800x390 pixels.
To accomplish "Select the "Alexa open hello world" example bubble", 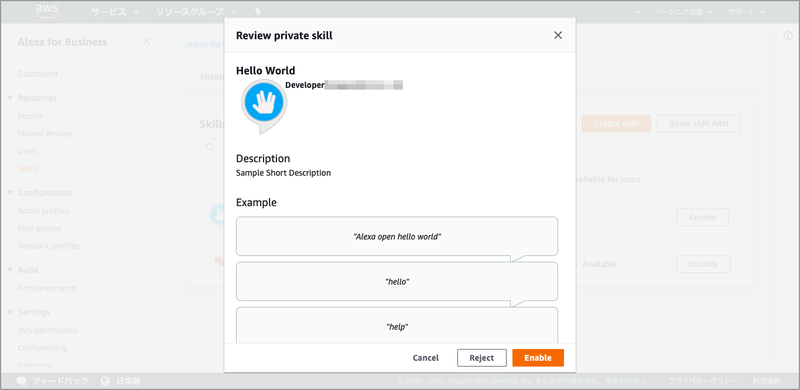I will tap(397, 236).
